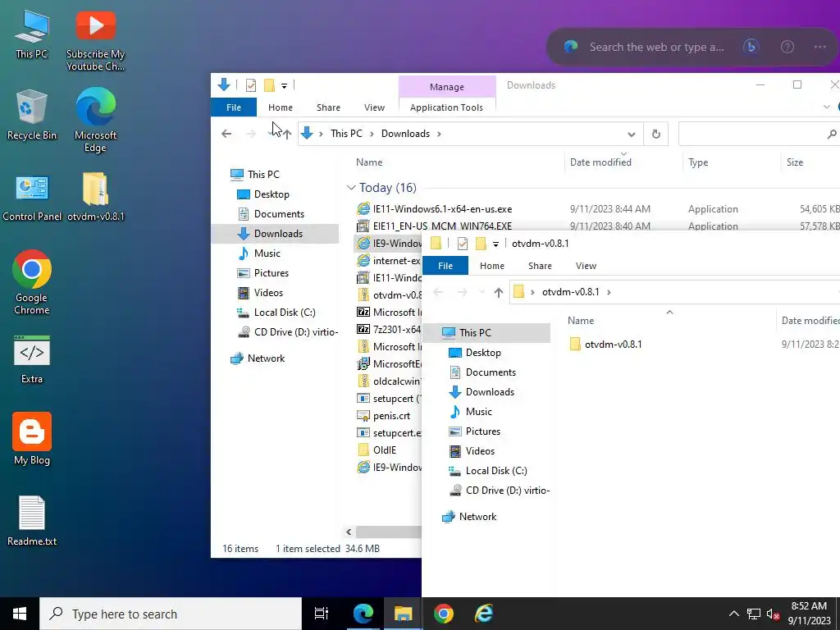Refresh the Downloads window address bar
Image resolution: width=840 pixels, height=630 pixels.
click(655, 134)
